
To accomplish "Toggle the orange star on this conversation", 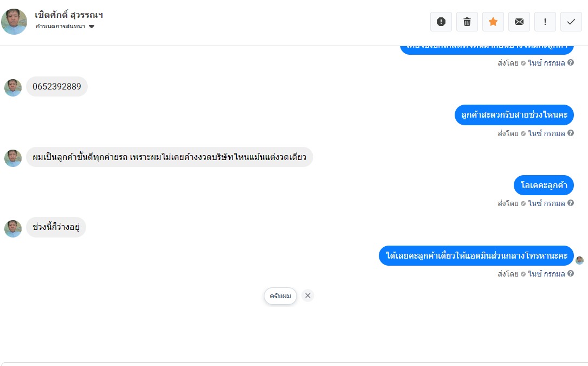I will pos(493,22).
